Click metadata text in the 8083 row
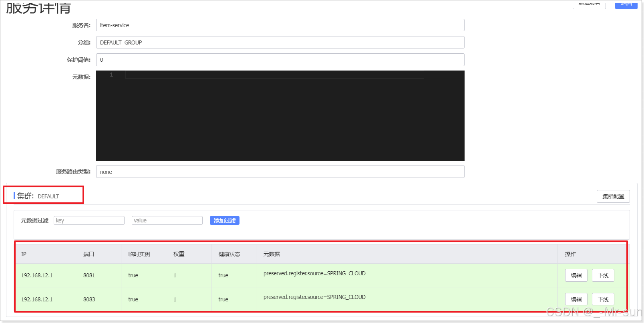This screenshot has height=323, width=644. (x=314, y=297)
